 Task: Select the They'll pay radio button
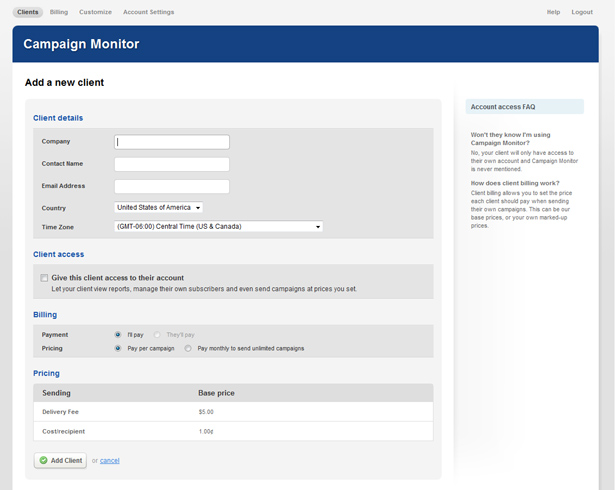[x=157, y=335]
